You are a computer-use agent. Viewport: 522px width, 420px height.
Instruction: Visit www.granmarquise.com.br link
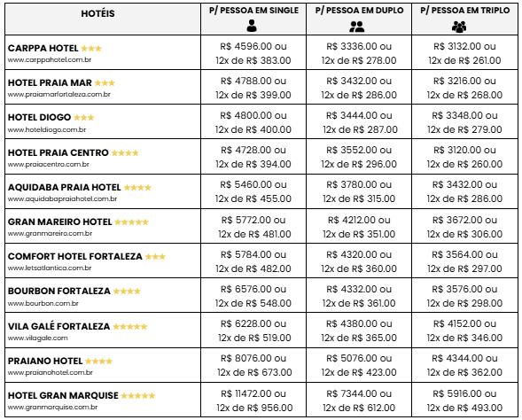click(x=52, y=407)
